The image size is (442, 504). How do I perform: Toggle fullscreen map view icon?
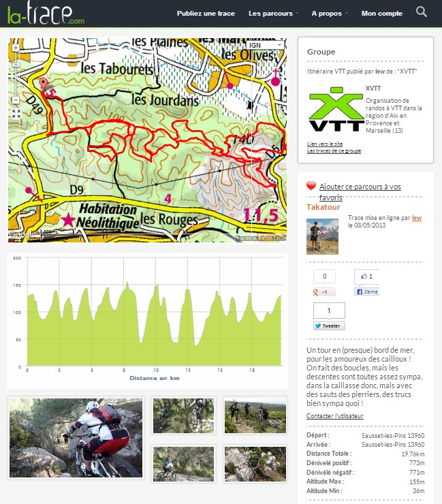pos(16,114)
